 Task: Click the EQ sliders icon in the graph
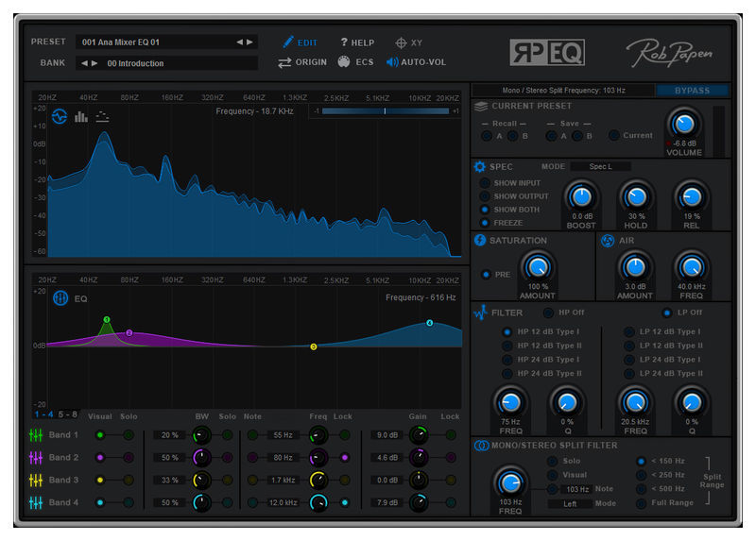click(x=60, y=298)
